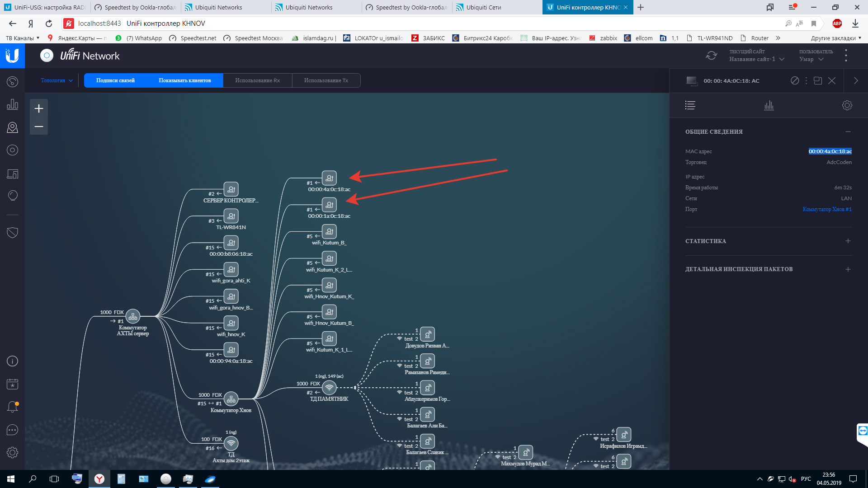Viewport: 868px width, 488px height.
Task: Switch to the statistics chart tab icon
Action: coord(769,105)
